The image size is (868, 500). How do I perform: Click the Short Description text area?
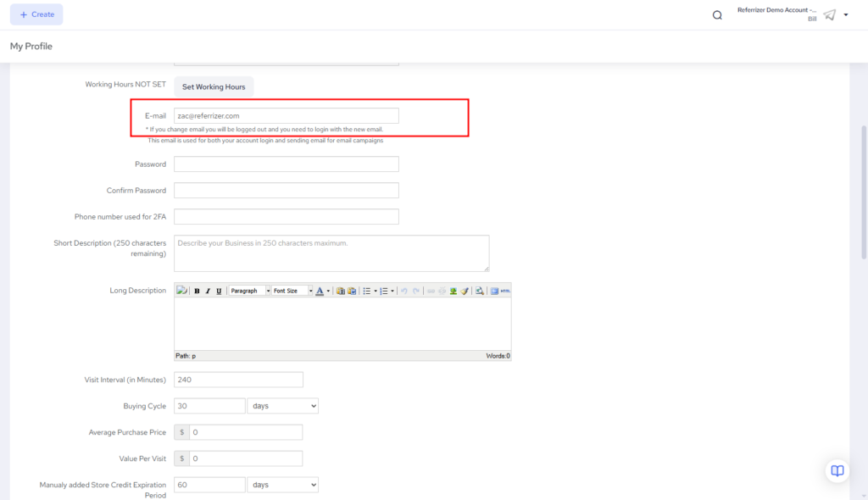(331, 253)
